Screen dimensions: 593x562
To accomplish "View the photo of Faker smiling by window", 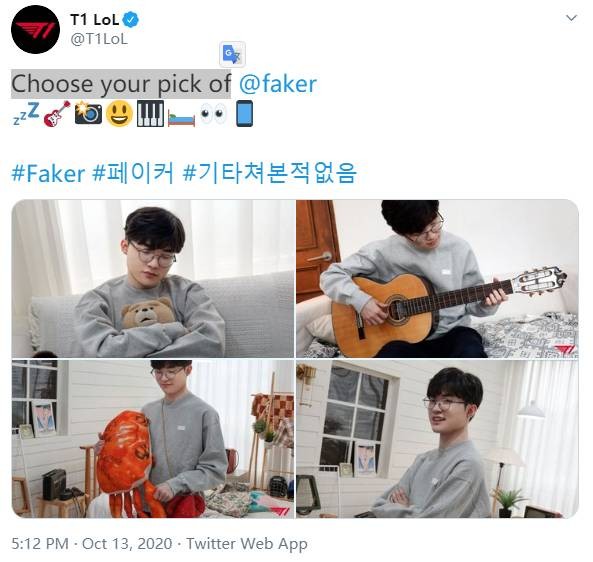I will click(438, 439).
